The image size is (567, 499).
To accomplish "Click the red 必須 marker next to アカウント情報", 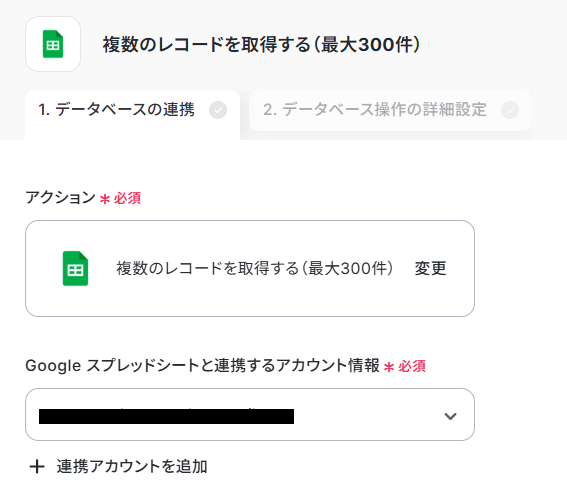I will tap(412, 366).
